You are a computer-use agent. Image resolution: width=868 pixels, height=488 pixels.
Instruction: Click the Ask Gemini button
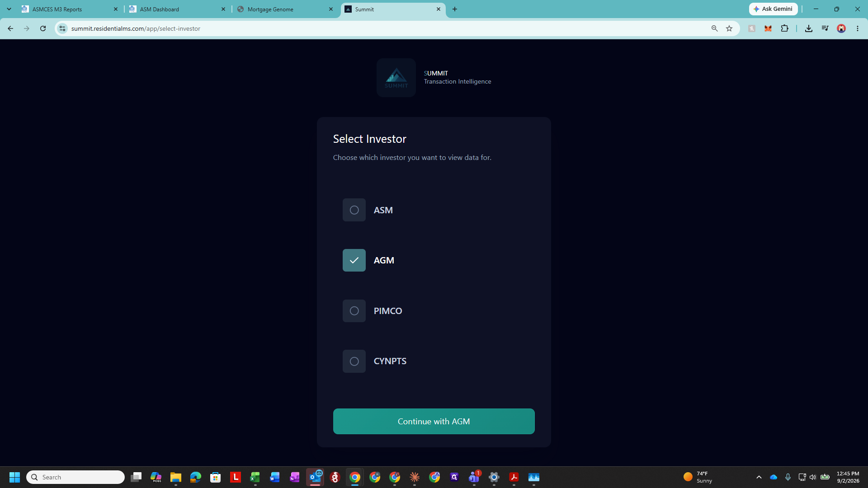tap(773, 9)
